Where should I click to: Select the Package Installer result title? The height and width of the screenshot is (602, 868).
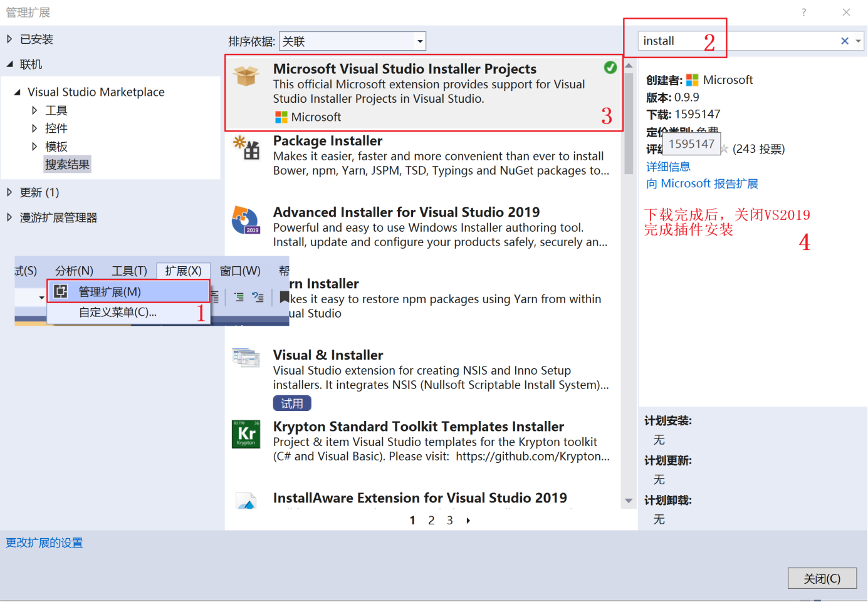pos(328,141)
